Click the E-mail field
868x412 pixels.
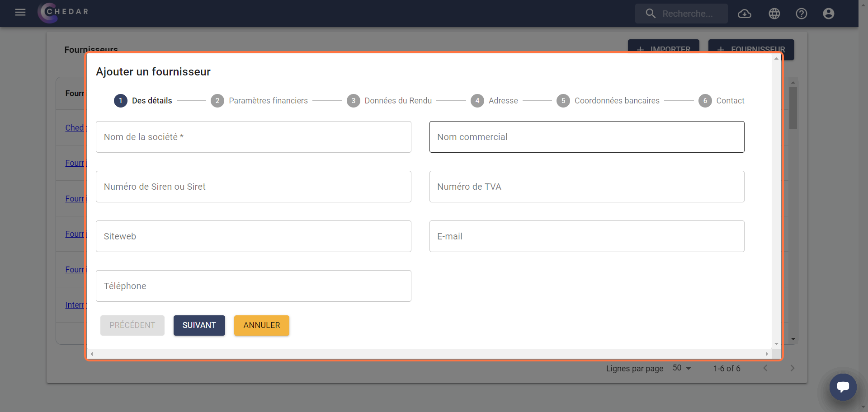pos(587,236)
